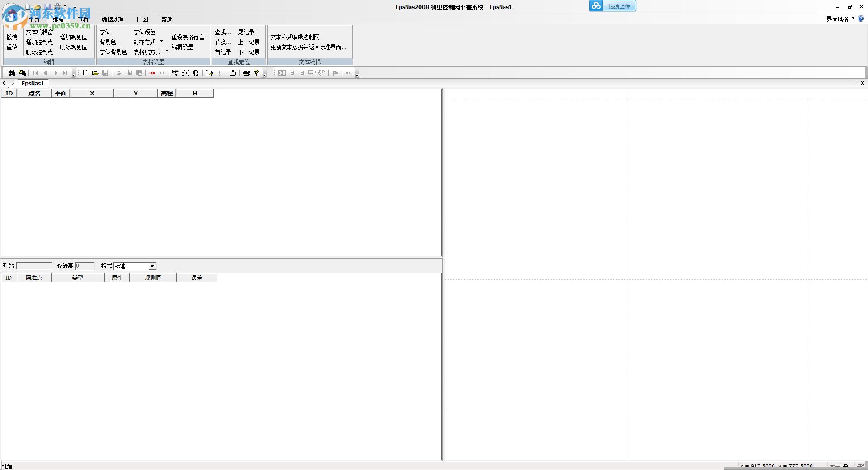
Task: Click the yellow question mark help icon
Action: [256, 73]
